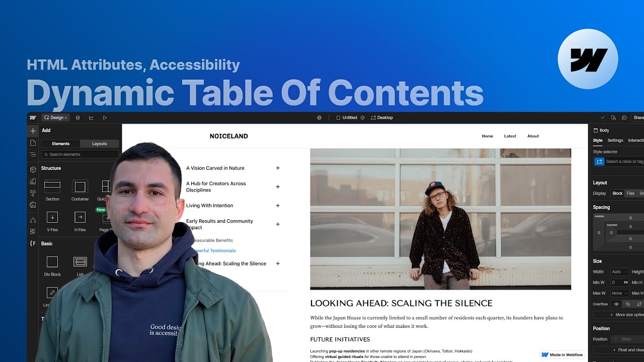Open the Navigator panel icon

click(x=33, y=154)
